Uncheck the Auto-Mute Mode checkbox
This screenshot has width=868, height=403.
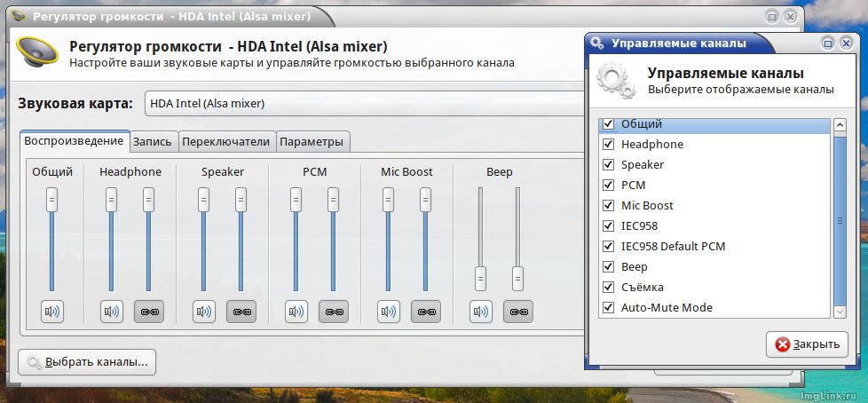click(608, 307)
